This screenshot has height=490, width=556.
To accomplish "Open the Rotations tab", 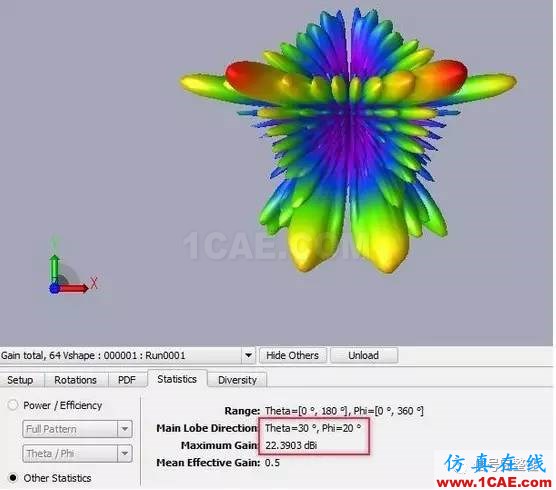I will [75, 380].
